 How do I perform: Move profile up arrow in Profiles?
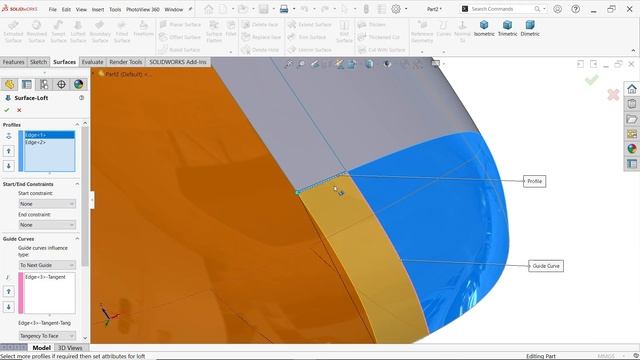[9, 151]
